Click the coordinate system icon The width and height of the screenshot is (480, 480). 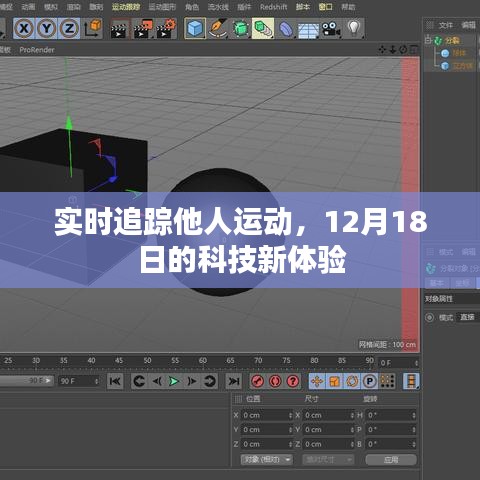click(x=93, y=28)
